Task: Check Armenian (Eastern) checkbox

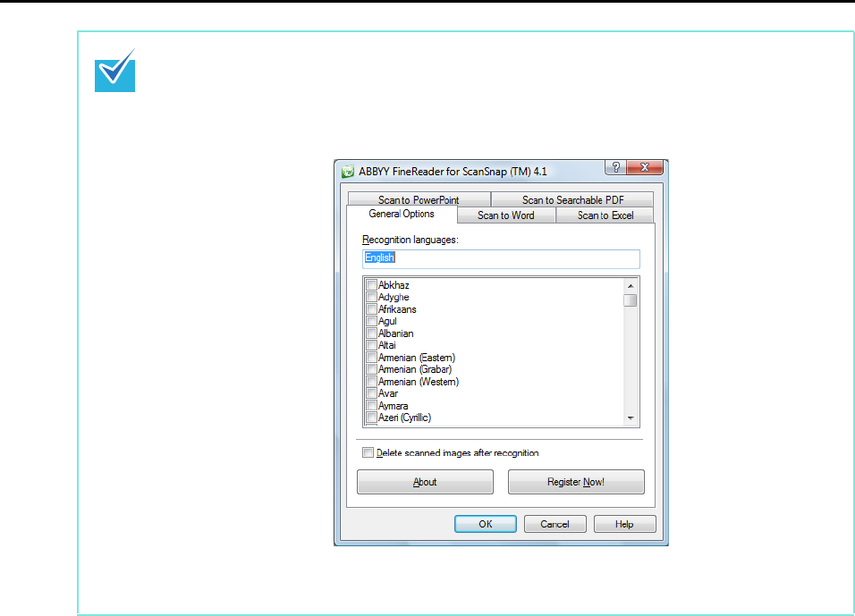Action: pos(371,358)
